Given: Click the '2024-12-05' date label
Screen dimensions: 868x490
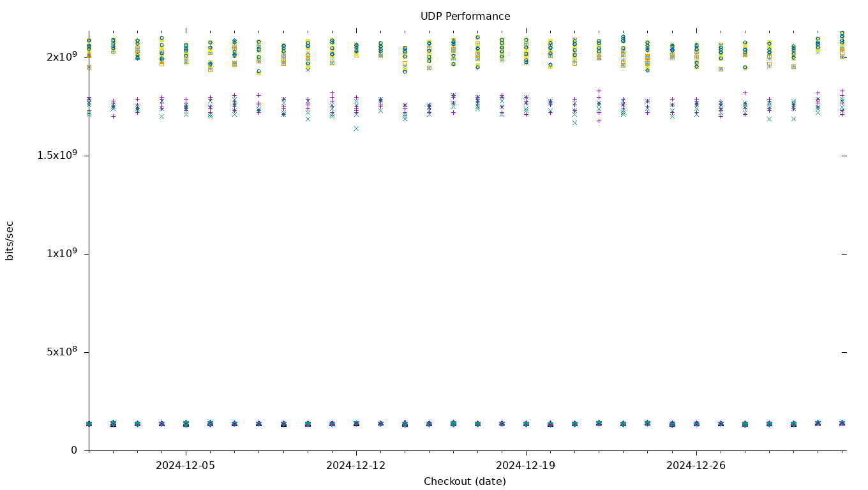Looking at the screenshot, I should point(186,466).
